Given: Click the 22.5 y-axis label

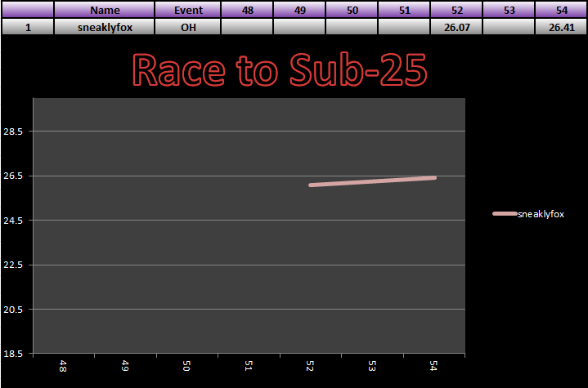Looking at the screenshot, I should click(x=13, y=265).
